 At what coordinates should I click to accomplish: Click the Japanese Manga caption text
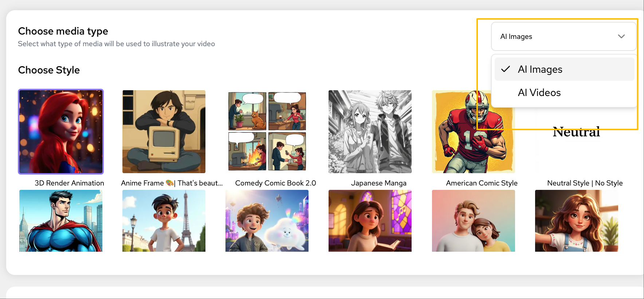(x=378, y=183)
